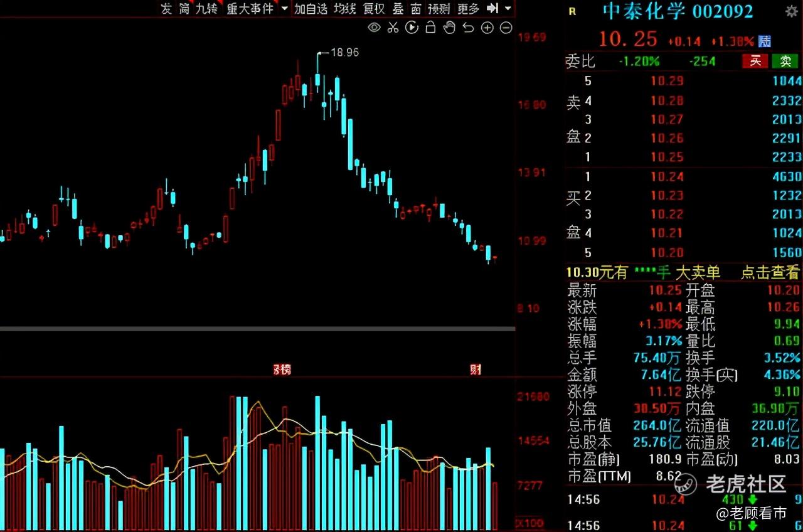This screenshot has width=803, height=532.
Task: Start chart playback with the play icon
Action: point(412,27)
